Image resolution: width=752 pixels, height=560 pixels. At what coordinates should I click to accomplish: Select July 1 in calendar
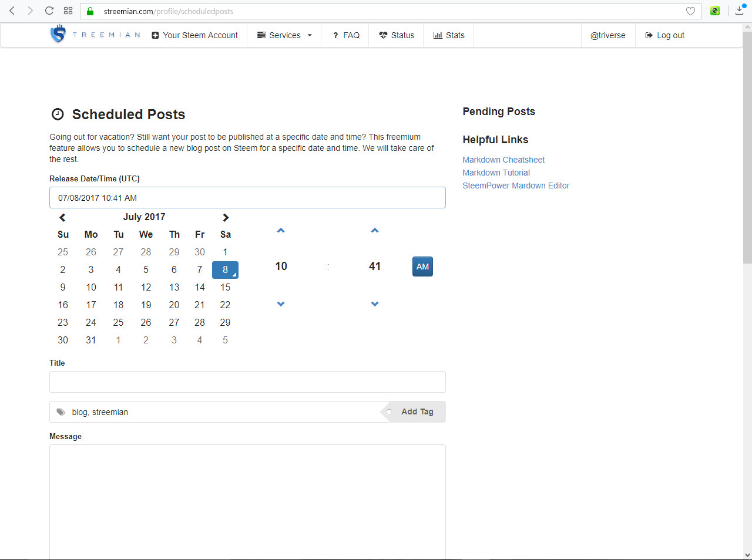(x=225, y=252)
